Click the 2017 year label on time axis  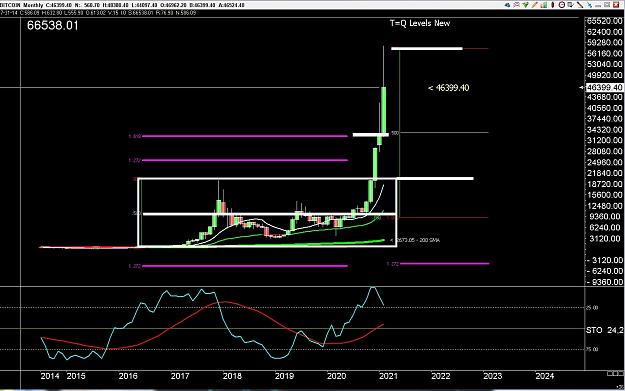click(180, 376)
